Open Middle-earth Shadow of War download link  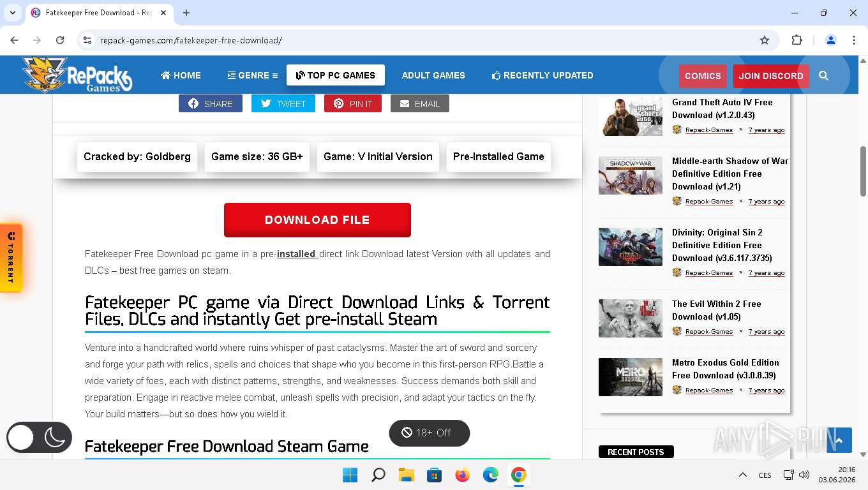click(730, 174)
